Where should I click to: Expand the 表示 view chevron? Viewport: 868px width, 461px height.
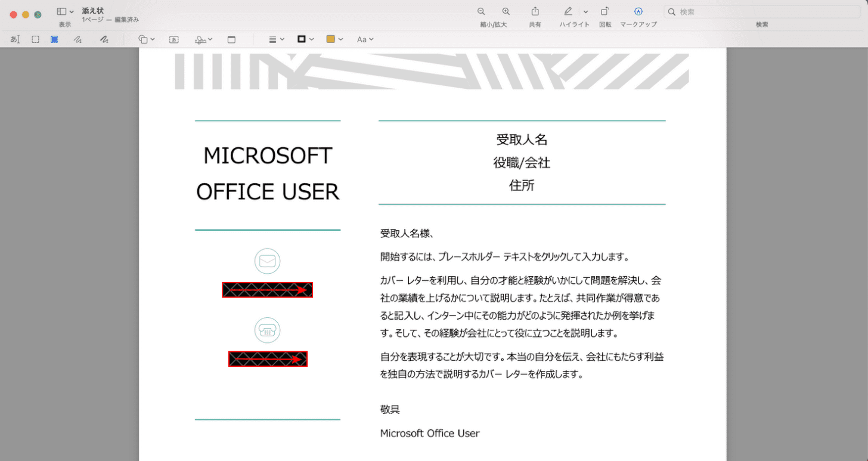point(72,12)
